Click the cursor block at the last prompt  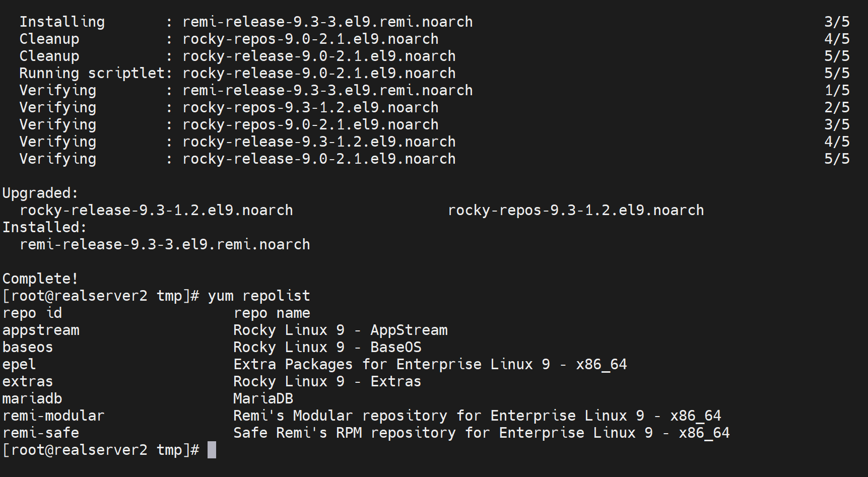pos(212,450)
